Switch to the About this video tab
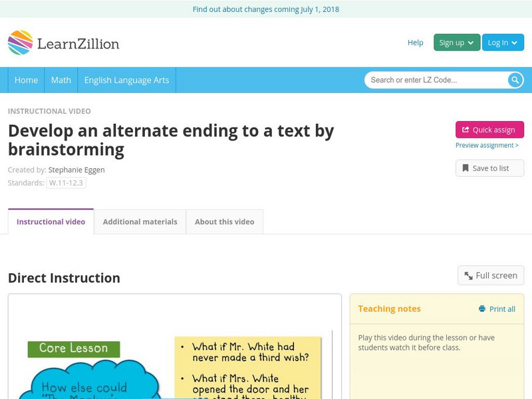Viewport: 532px width, 399px height. pos(224,221)
